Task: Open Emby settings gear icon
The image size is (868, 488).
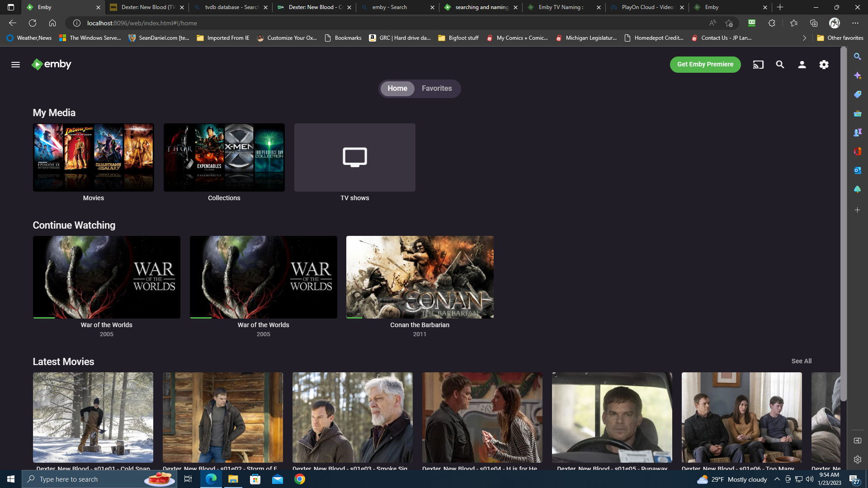Action: (x=824, y=65)
